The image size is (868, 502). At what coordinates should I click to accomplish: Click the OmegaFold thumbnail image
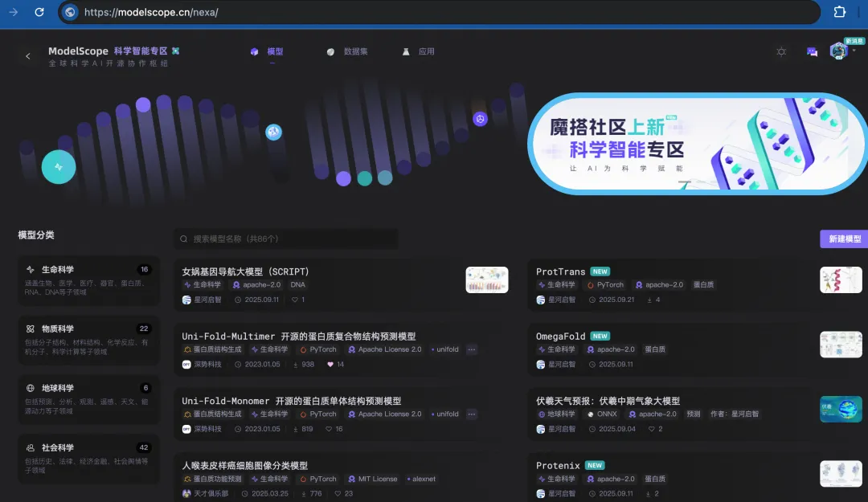[x=841, y=345]
